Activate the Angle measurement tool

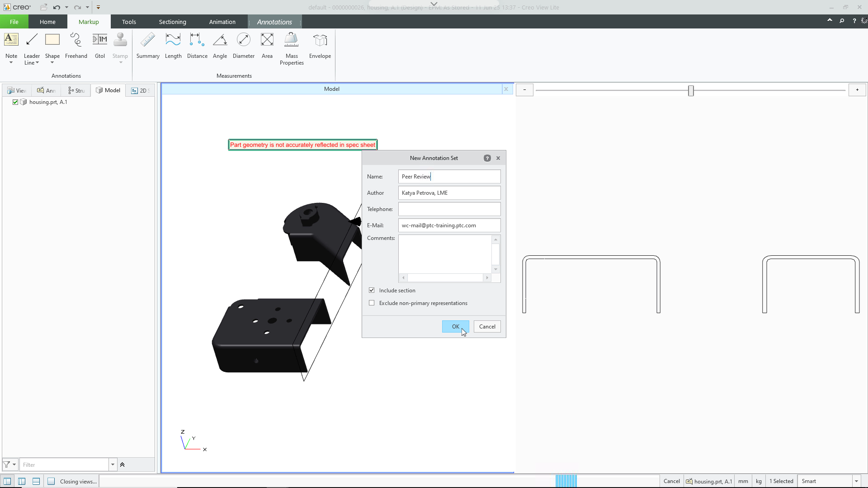pos(220,45)
